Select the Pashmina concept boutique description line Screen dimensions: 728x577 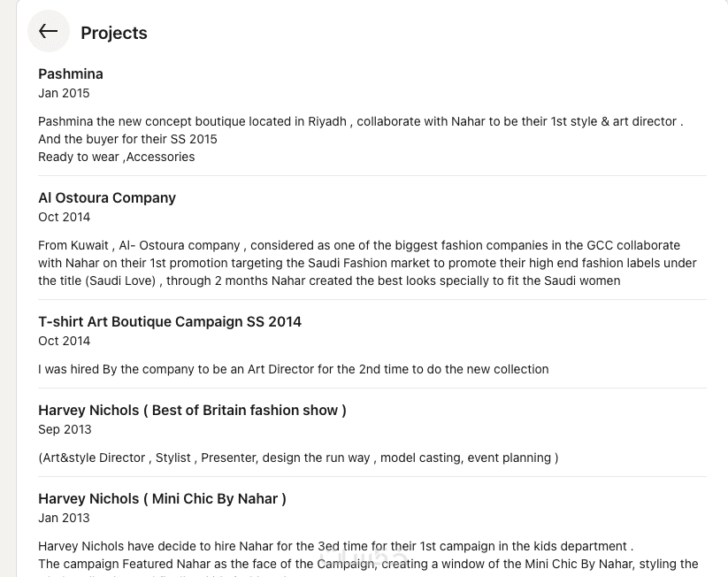coord(360,122)
